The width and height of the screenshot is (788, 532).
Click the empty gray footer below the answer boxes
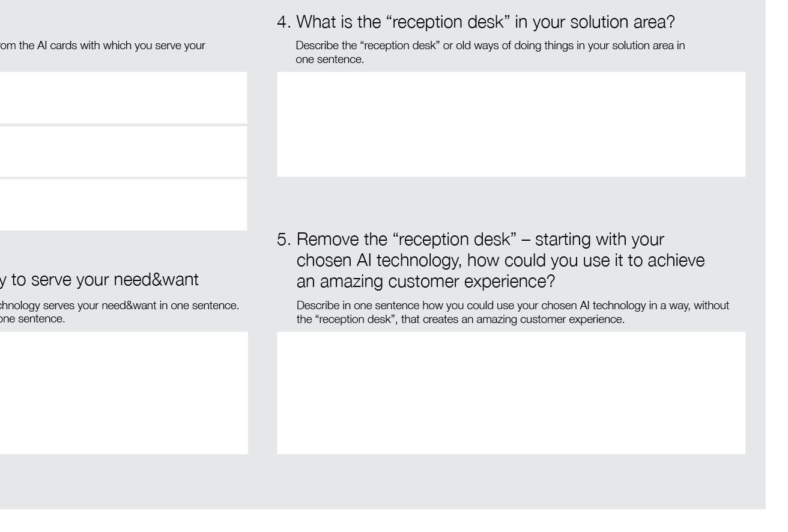coord(383,482)
